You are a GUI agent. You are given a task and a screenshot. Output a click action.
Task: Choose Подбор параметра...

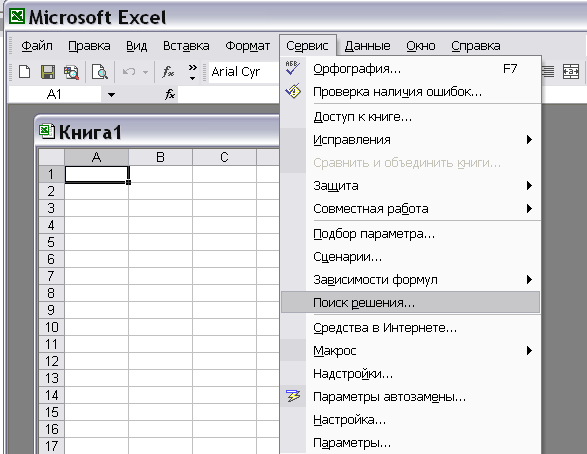[410, 234]
